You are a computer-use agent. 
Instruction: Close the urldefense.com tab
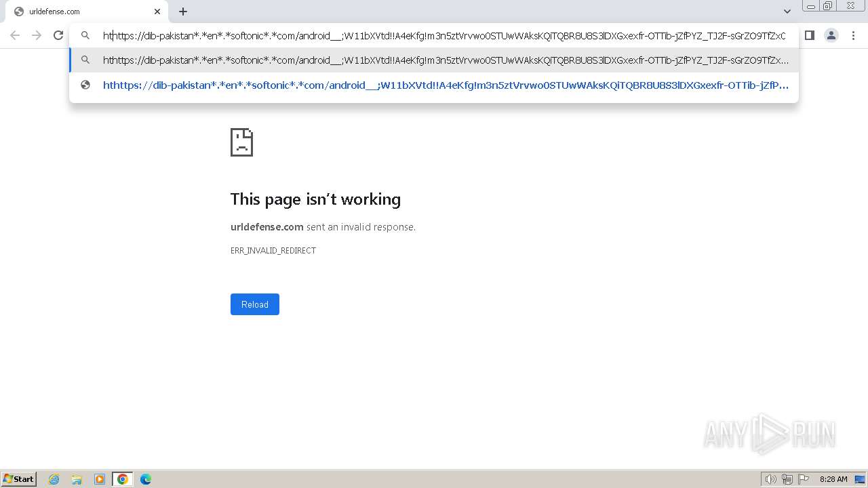157,12
